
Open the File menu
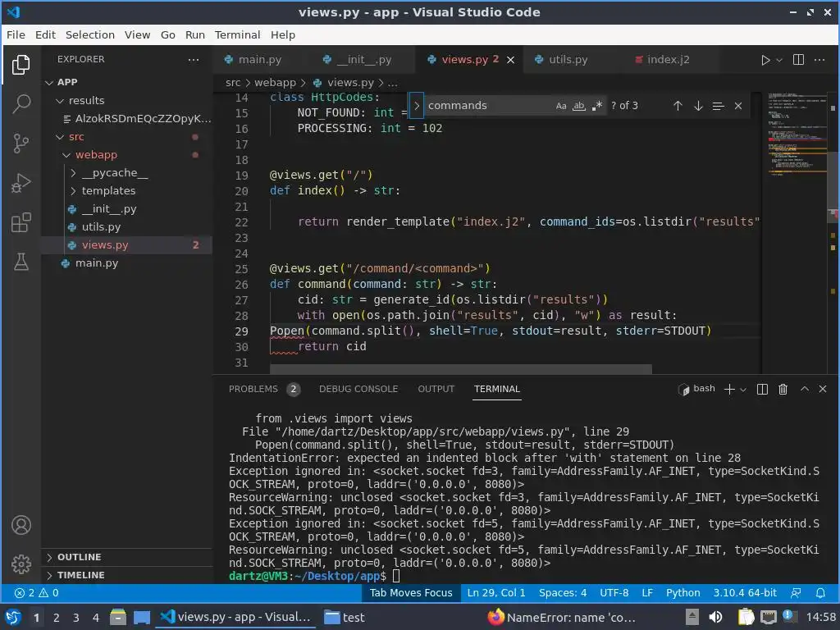(16, 34)
